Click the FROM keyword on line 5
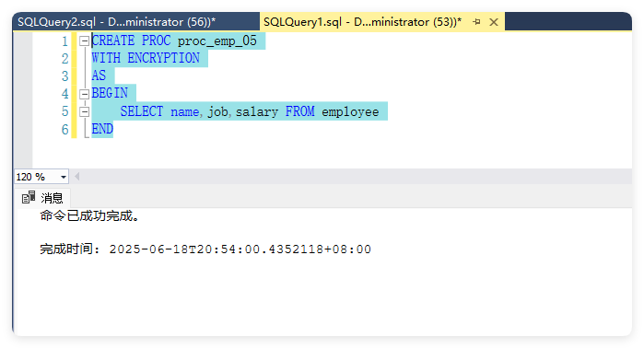Screen dimensions: 644x348 tap(299, 111)
